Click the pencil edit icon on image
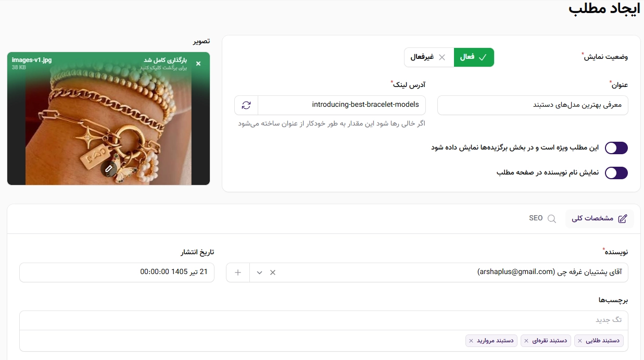Image resolution: width=644 pixels, height=360 pixels. click(x=108, y=168)
